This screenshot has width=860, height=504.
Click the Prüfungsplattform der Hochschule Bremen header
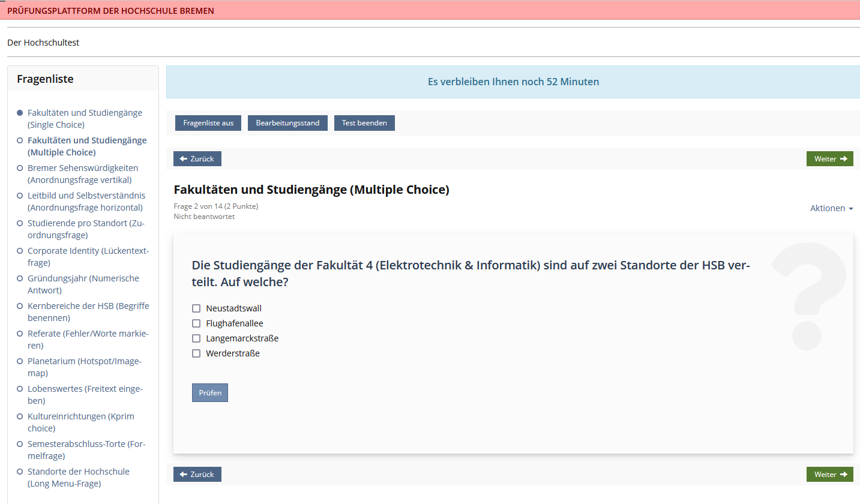[110, 11]
